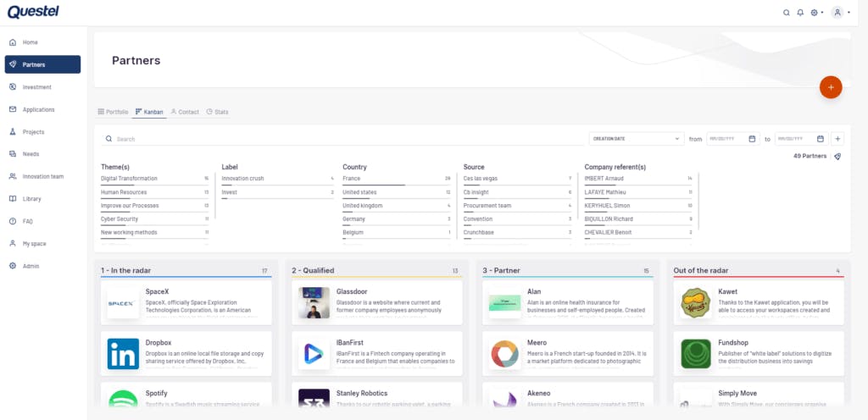
Task: Open the IBanFirst card logo
Action: click(314, 354)
